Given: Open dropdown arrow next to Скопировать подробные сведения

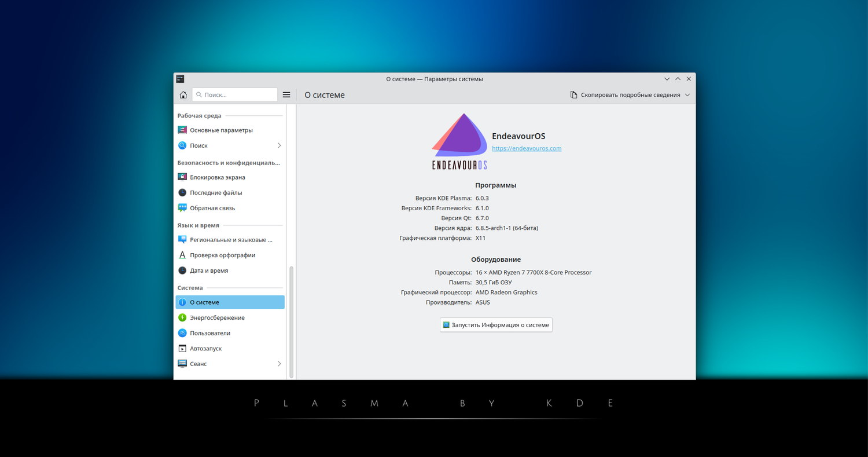Looking at the screenshot, I should click(687, 95).
